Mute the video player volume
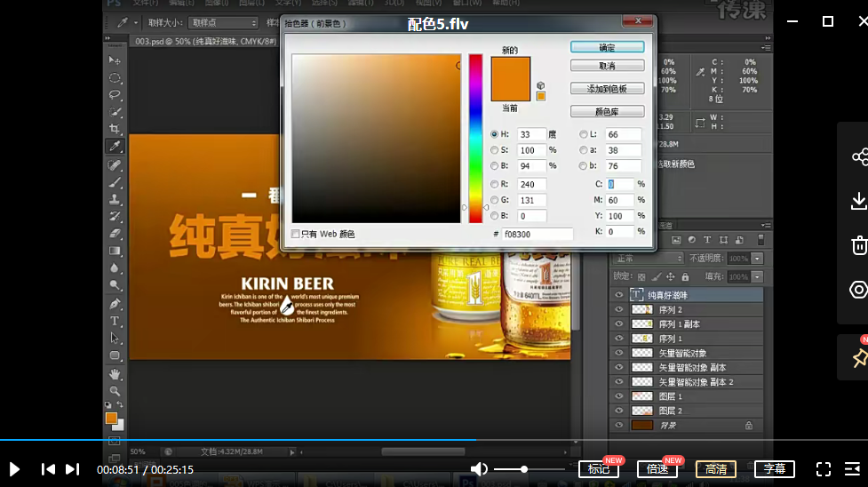The width and height of the screenshot is (868, 487). (479, 469)
